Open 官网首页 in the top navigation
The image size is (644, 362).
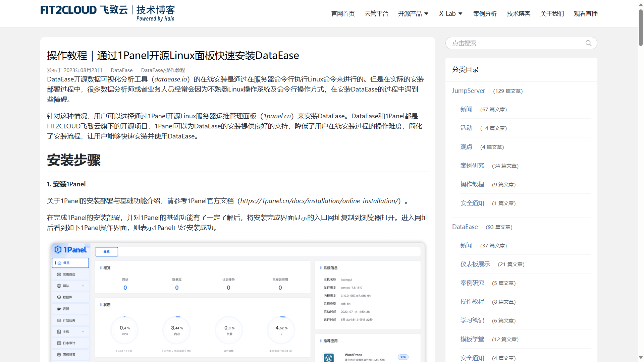(343, 14)
